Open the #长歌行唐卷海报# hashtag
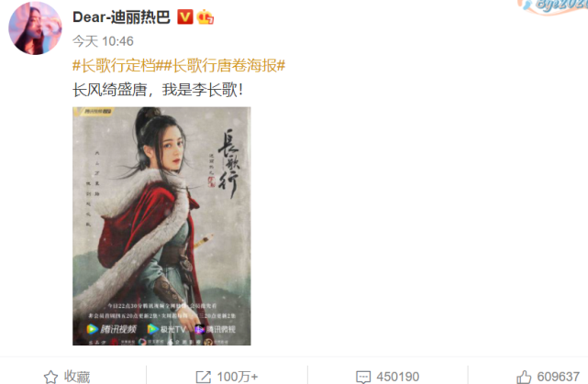Viewport: 588px width, 384px height. point(224,66)
